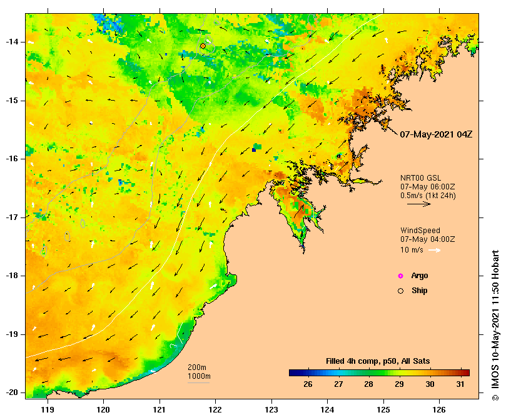Click longitude label 122
This screenshot has height=420, width=506.
[215, 410]
